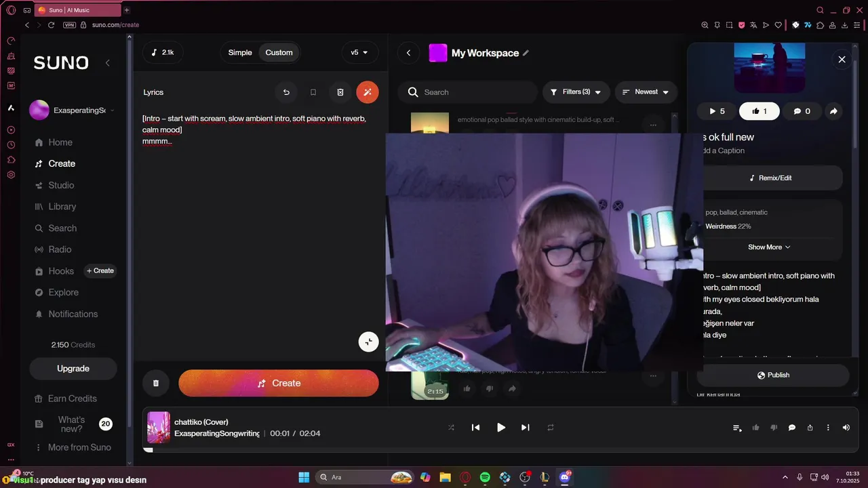Screen dimensions: 868x488
Task: Clear lyrics using trash icon in Lyrics header
Action: pos(340,92)
